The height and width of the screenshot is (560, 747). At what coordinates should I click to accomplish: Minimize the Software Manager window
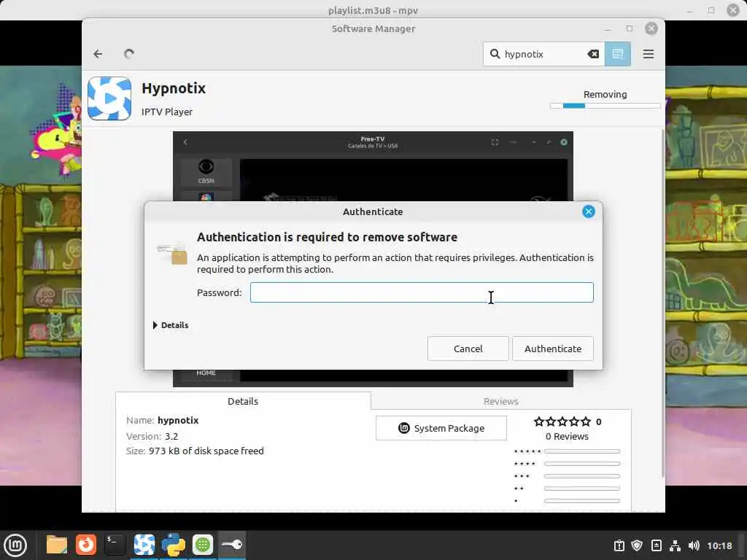point(608,29)
